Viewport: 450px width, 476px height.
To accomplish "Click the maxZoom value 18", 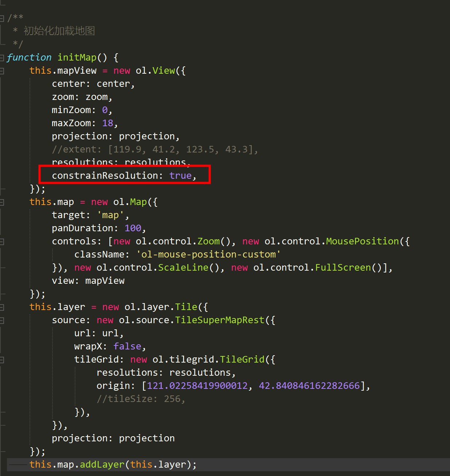I will (x=107, y=123).
